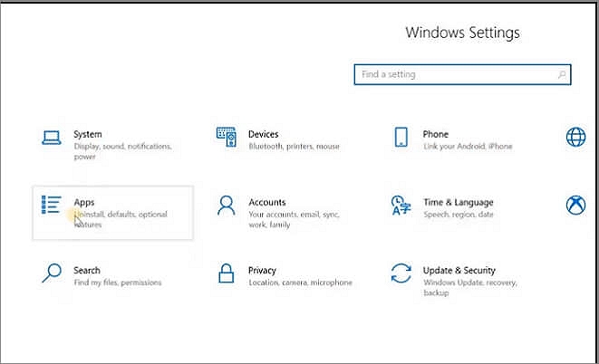Click the Apps list icon
Image resolution: width=599 pixels, height=364 pixels.
pos(52,205)
